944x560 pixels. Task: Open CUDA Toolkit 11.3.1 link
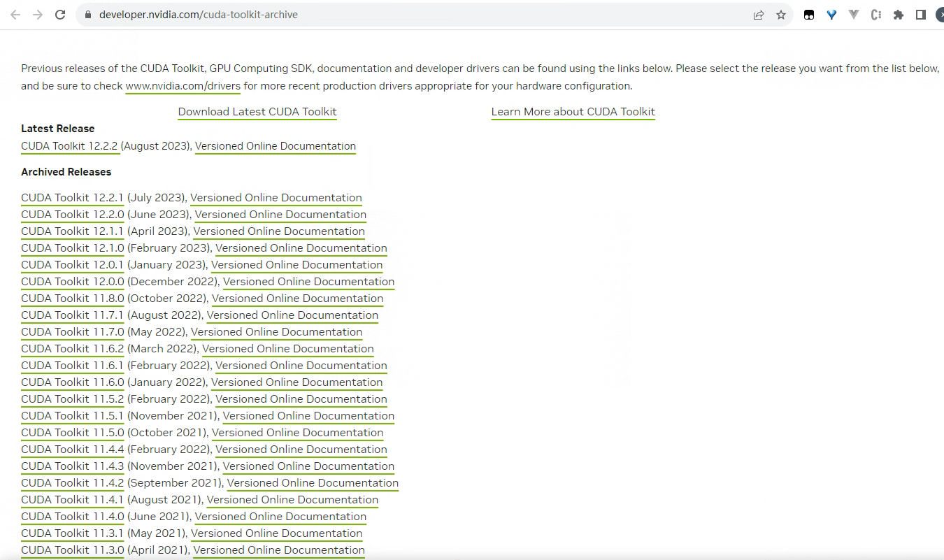coord(72,533)
